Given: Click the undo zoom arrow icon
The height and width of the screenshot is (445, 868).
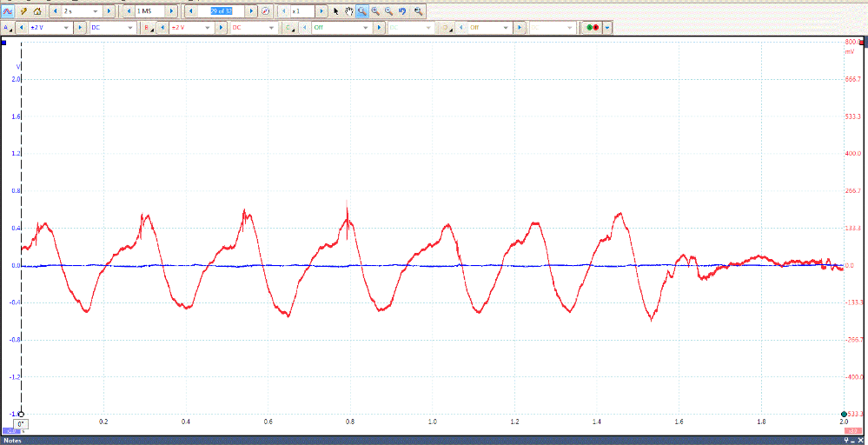Looking at the screenshot, I should (x=403, y=11).
